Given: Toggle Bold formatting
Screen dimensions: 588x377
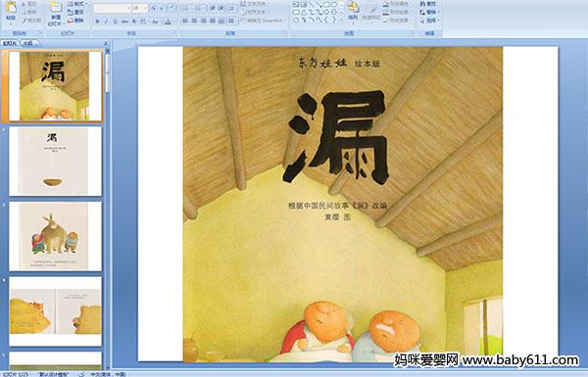Looking at the screenshot, I should click(97, 22).
